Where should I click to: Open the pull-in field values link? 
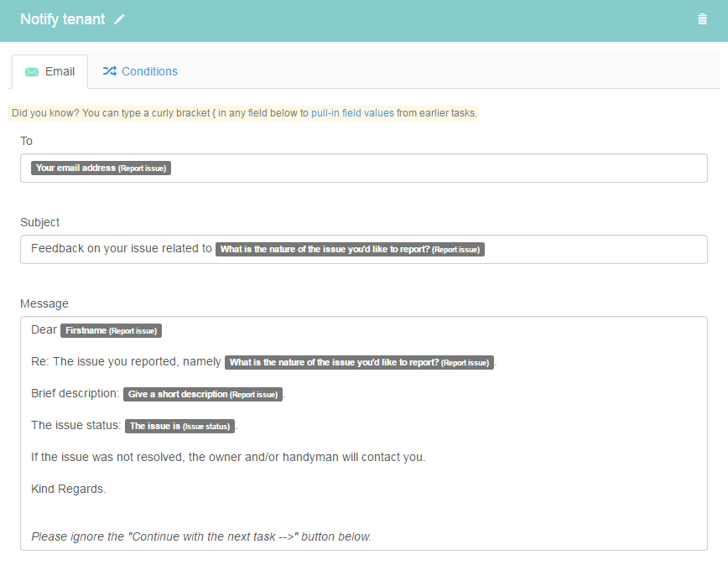(x=352, y=113)
